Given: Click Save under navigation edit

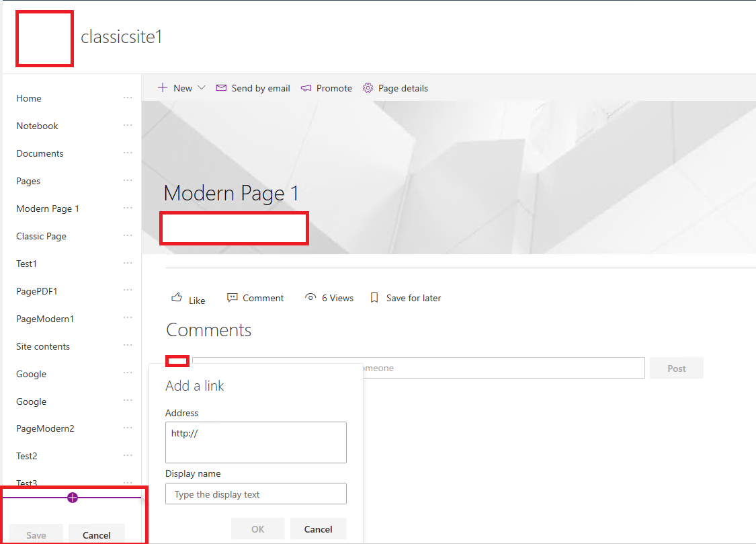Looking at the screenshot, I should (36, 535).
